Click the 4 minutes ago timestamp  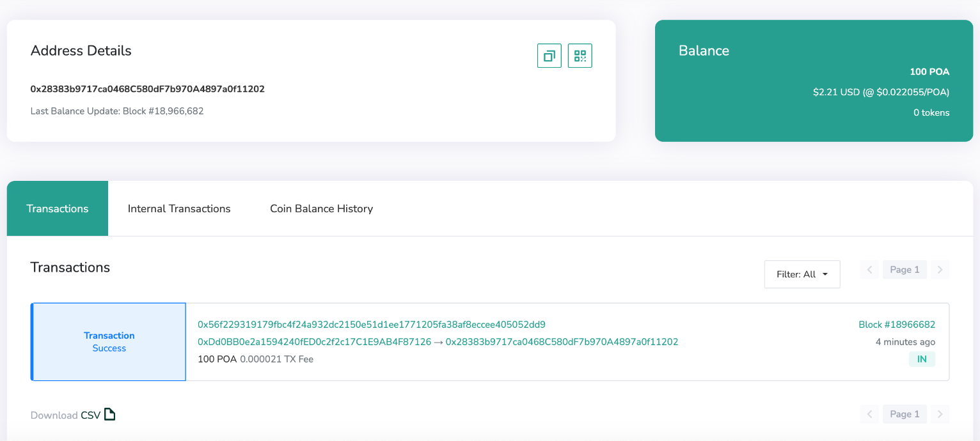pyautogui.click(x=905, y=342)
